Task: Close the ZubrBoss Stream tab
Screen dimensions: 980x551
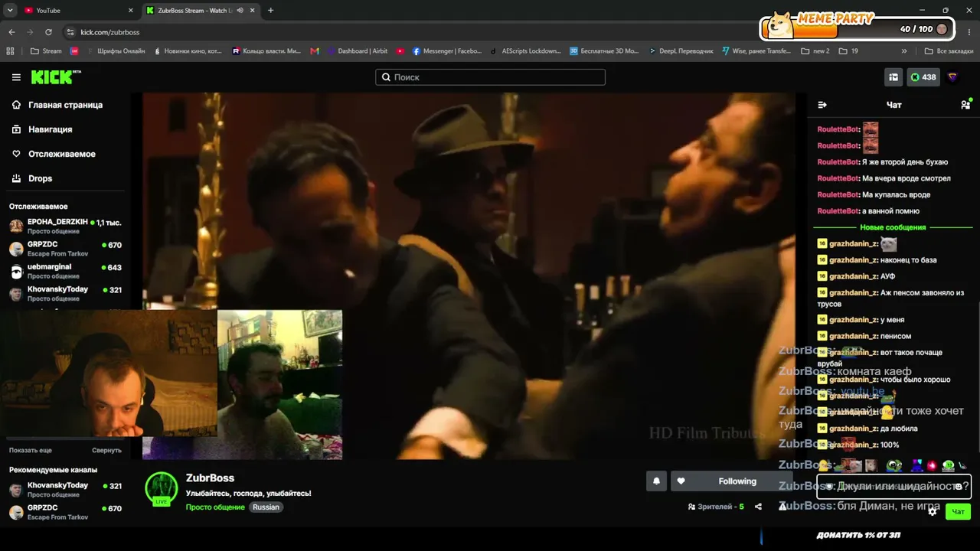Action: tap(253, 11)
